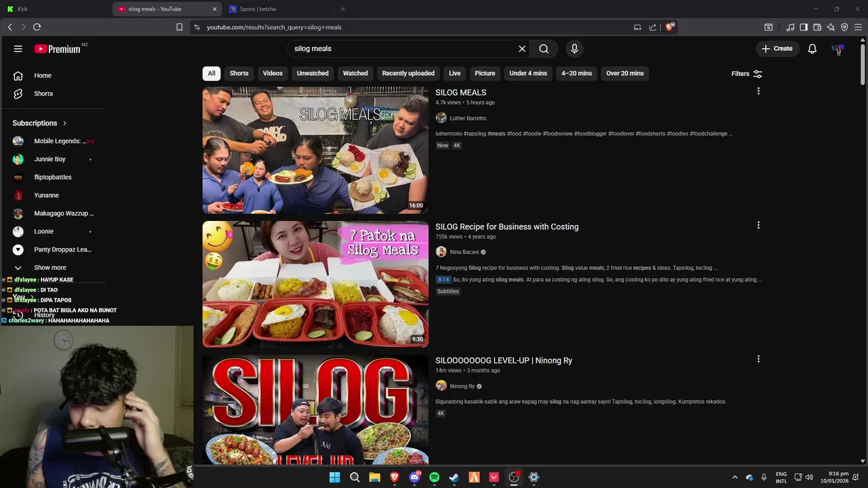Open more options for SILOOOOOOOG LEVEL-UP video
The height and width of the screenshot is (488, 868).
click(x=758, y=359)
